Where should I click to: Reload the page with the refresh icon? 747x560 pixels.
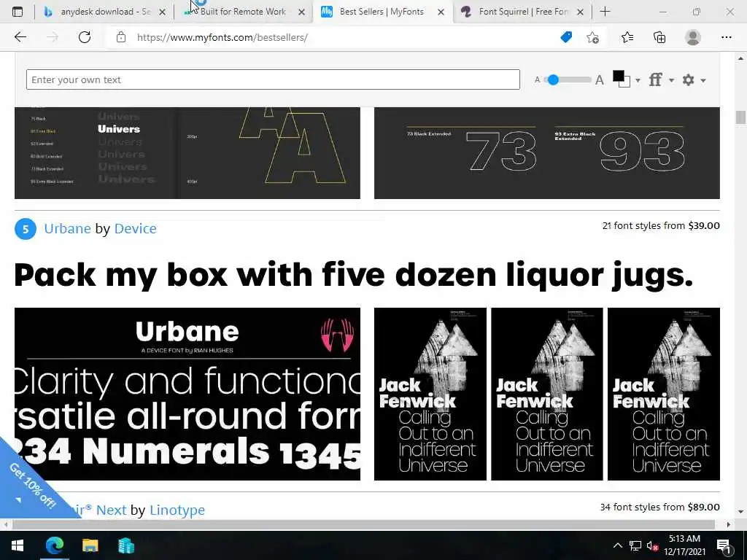click(x=85, y=37)
